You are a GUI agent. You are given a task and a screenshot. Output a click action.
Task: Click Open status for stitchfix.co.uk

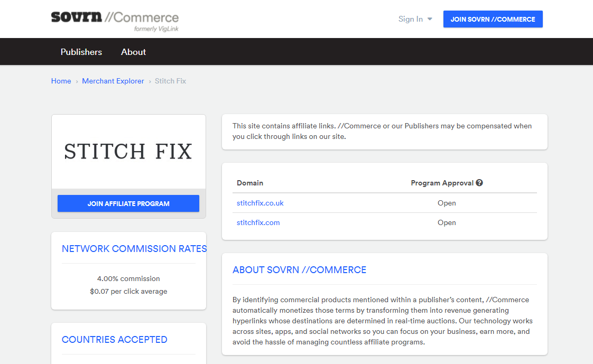pyautogui.click(x=447, y=203)
